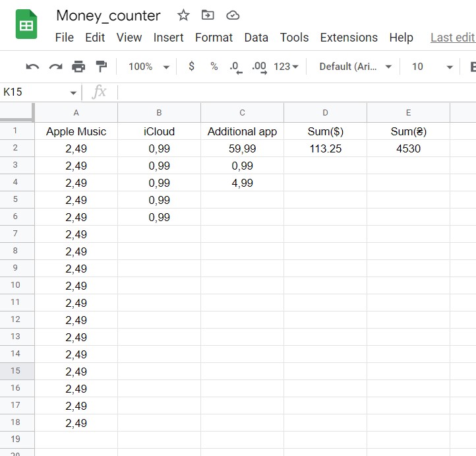Open the Tools menu
The height and width of the screenshot is (456, 476).
[294, 38]
